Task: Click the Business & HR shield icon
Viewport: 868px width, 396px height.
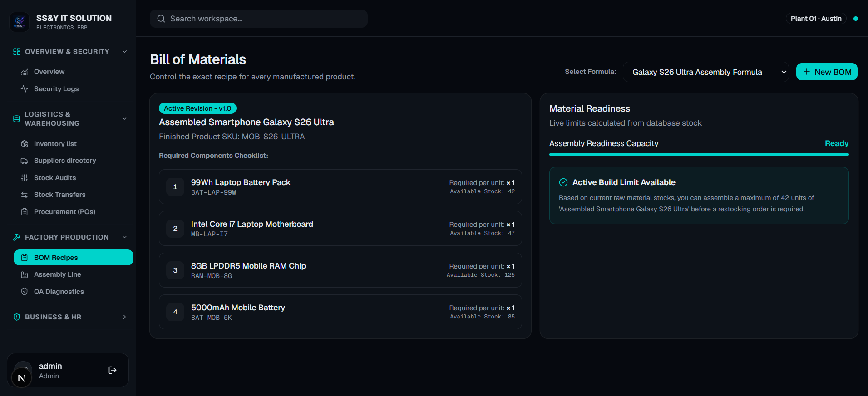Action: pyautogui.click(x=17, y=317)
